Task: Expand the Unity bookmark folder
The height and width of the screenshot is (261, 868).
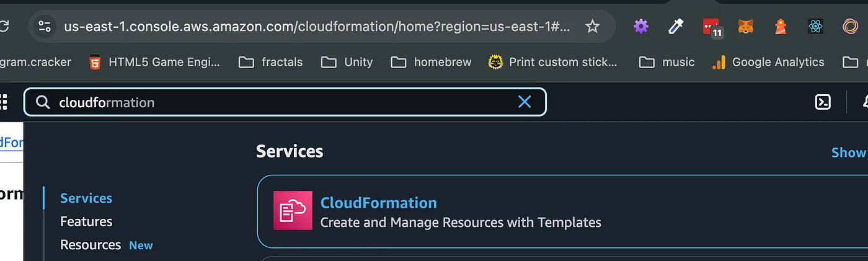Action: click(347, 62)
